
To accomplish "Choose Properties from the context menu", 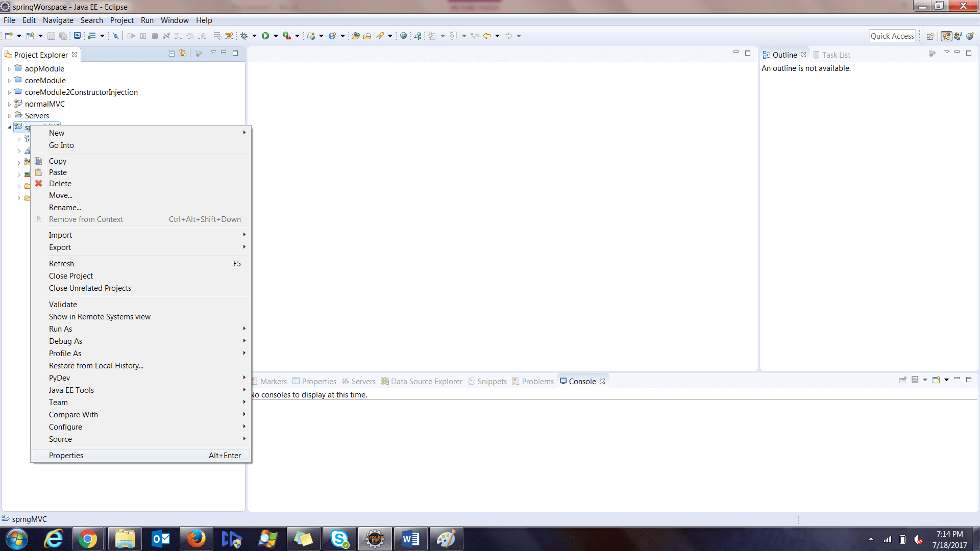I will click(x=66, y=456).
